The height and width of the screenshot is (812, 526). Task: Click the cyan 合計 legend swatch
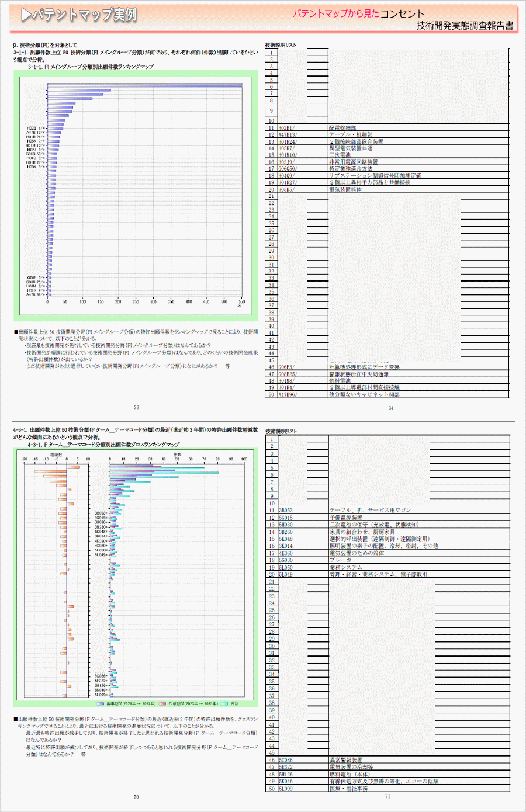click(x=224, y=703)
